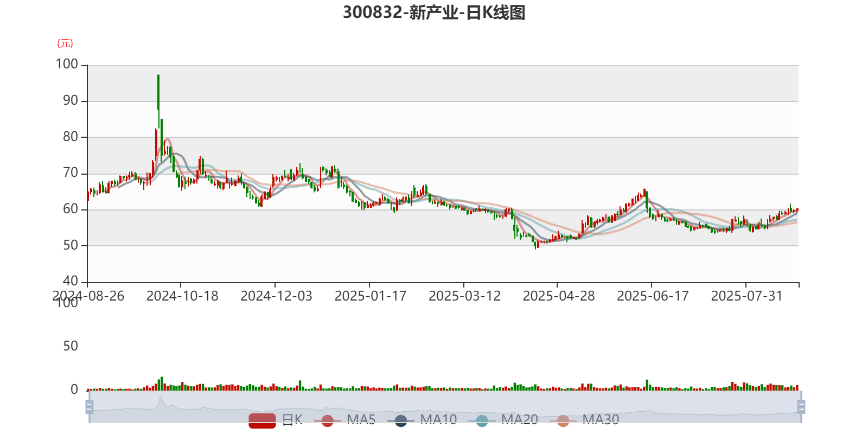Click the 2025-06-17 date axis label

coord(653,296)
